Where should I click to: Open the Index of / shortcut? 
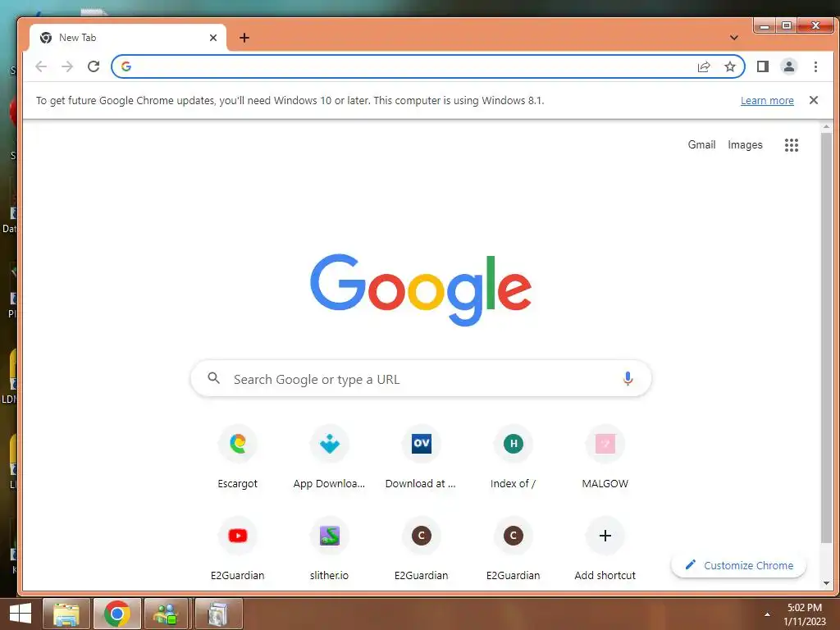pos(514,457)
